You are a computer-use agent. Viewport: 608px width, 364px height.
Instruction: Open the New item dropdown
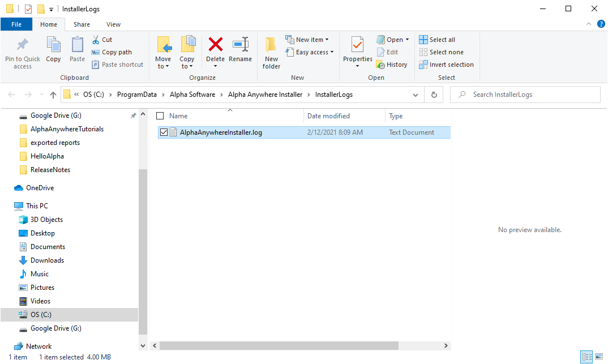pyautogui.click(x=327, y=40)
